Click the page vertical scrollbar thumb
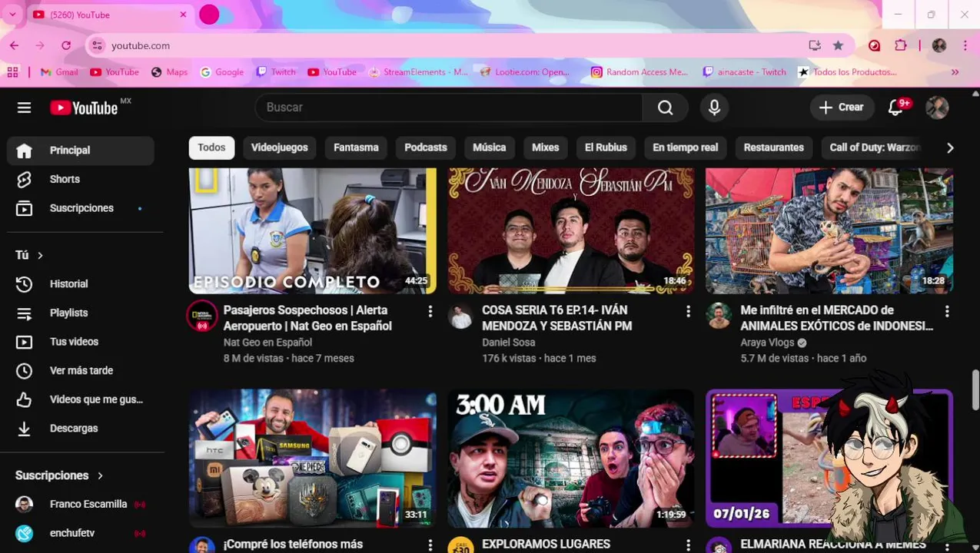The image size is (980, 553). coord(975,389)
